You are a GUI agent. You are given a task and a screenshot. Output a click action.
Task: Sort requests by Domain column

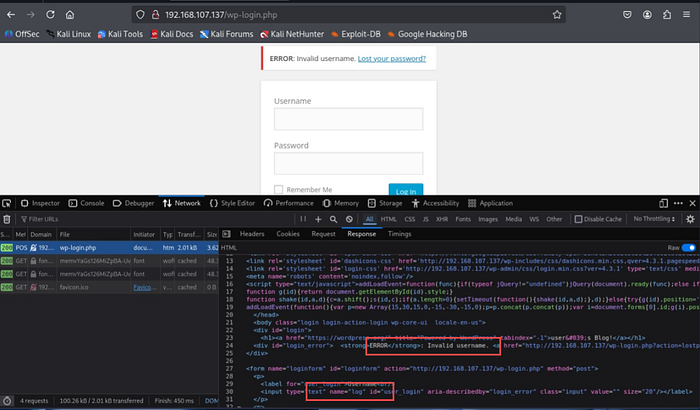pyautogui.click(x=41, y=234)
